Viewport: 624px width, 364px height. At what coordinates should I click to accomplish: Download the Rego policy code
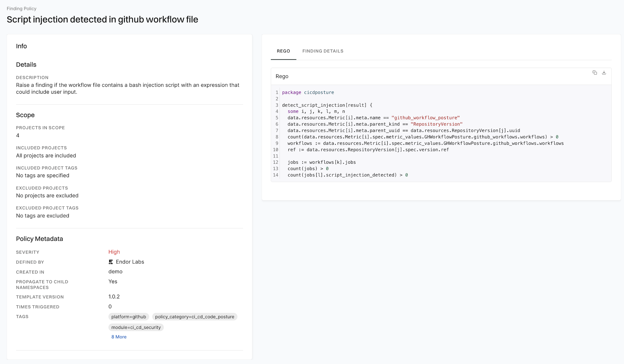(x=604, y=73)
